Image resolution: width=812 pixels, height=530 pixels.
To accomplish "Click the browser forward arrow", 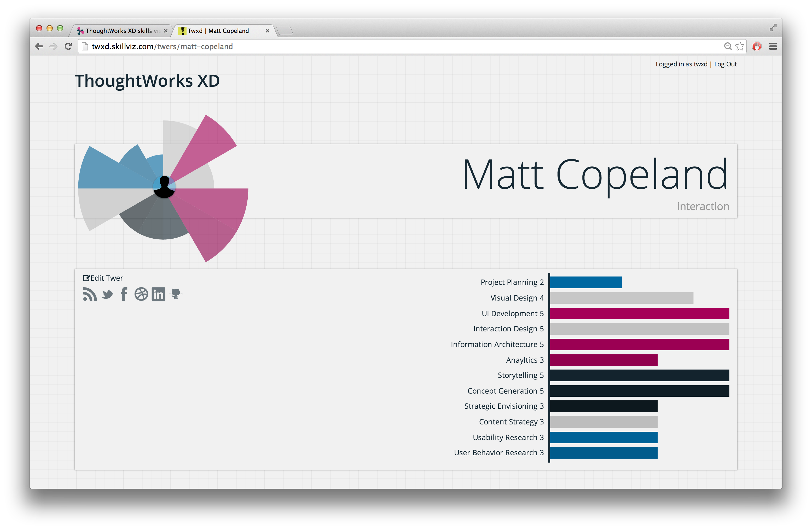I will [x=53, y=47].
